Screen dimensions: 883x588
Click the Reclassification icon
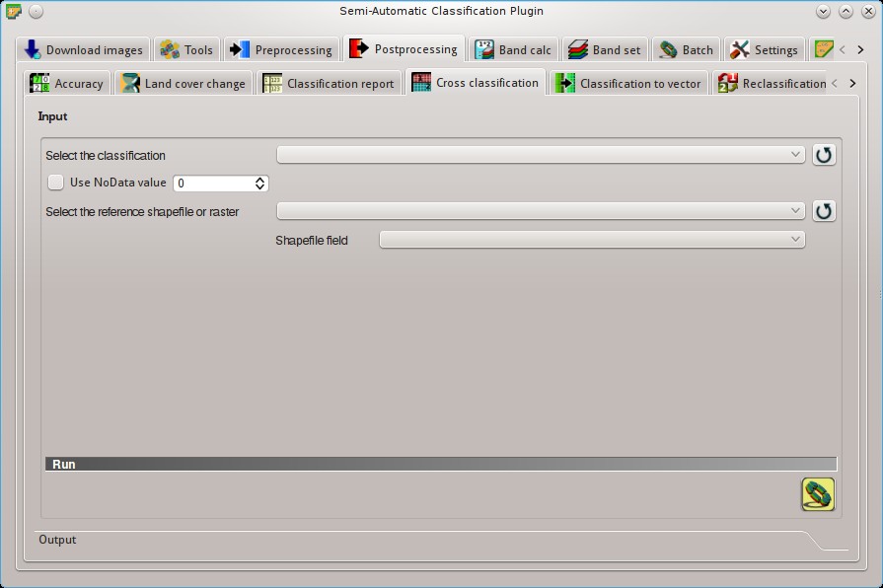727,83
